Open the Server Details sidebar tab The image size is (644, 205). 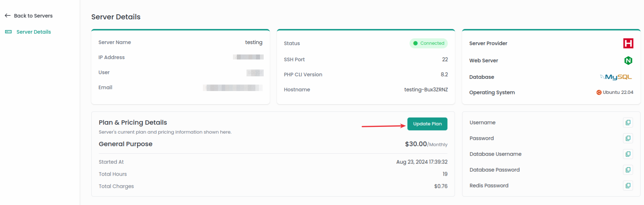coord(34,32)
